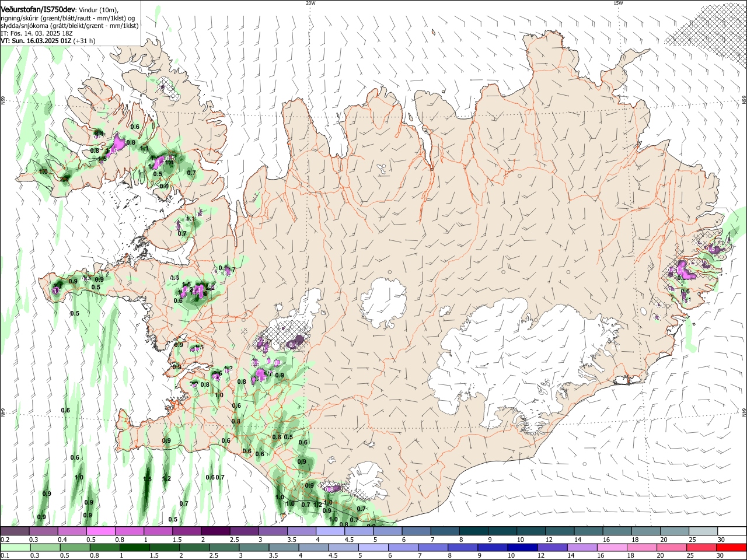Click the bright pink 0.5–0.8 swatch in upper legend bar

[100, 531]
